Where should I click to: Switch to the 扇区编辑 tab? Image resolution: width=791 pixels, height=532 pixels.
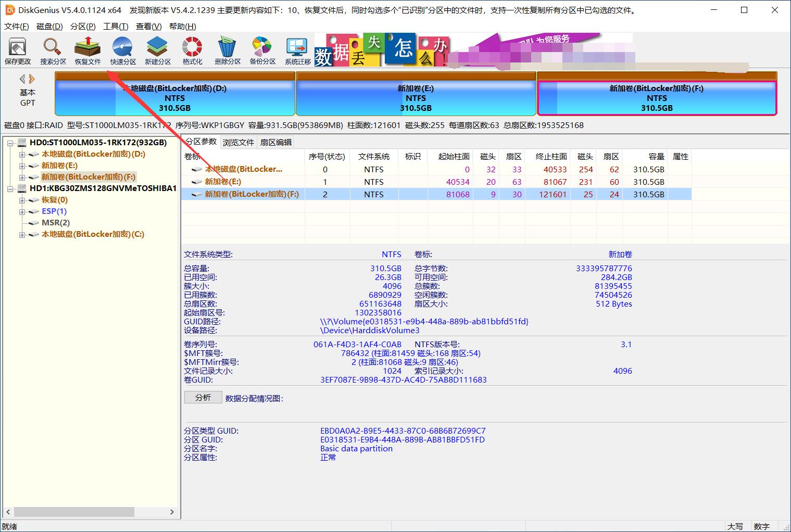(x=275, y=142)
